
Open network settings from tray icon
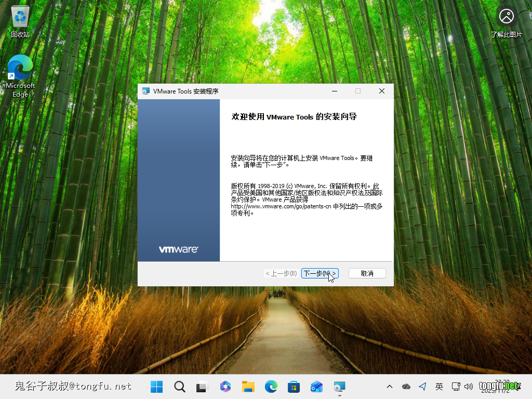[456, 387]
